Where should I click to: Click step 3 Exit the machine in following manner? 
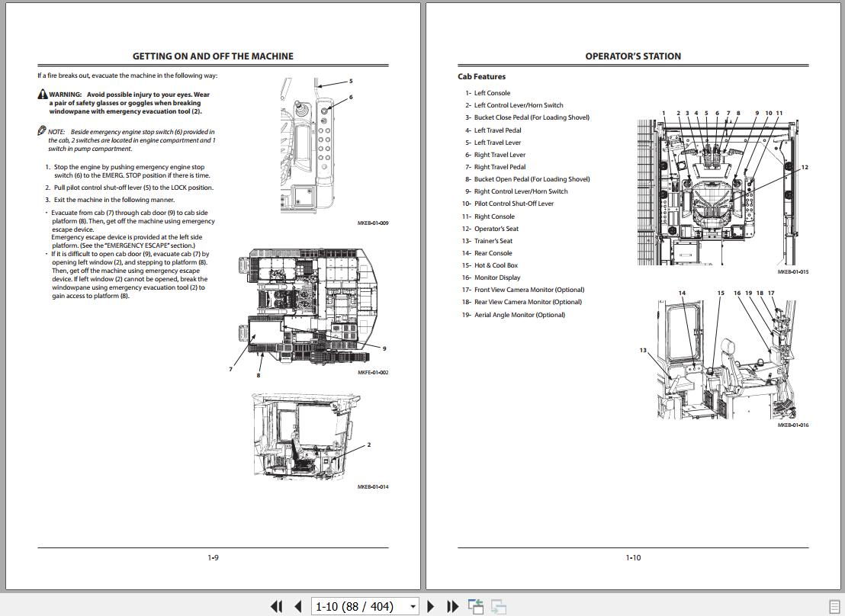pyautogui.click(x=110, y=200)
